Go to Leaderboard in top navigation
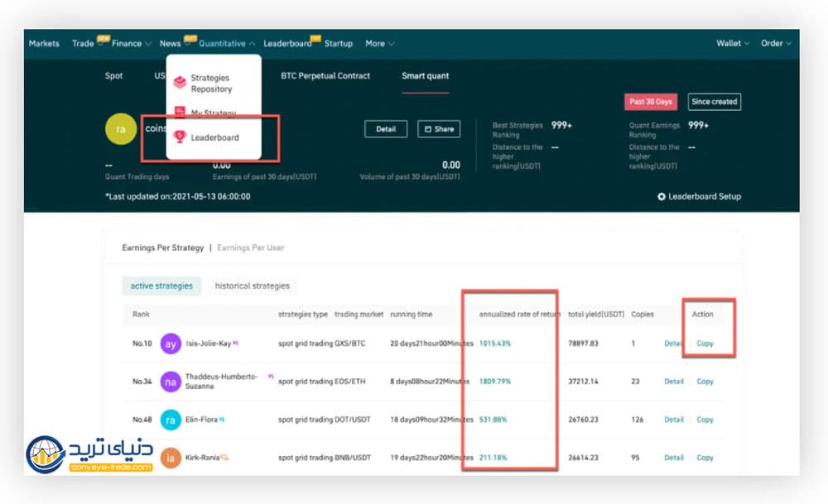The height and width of the screenshot is (504, 828). pos(288,43)
